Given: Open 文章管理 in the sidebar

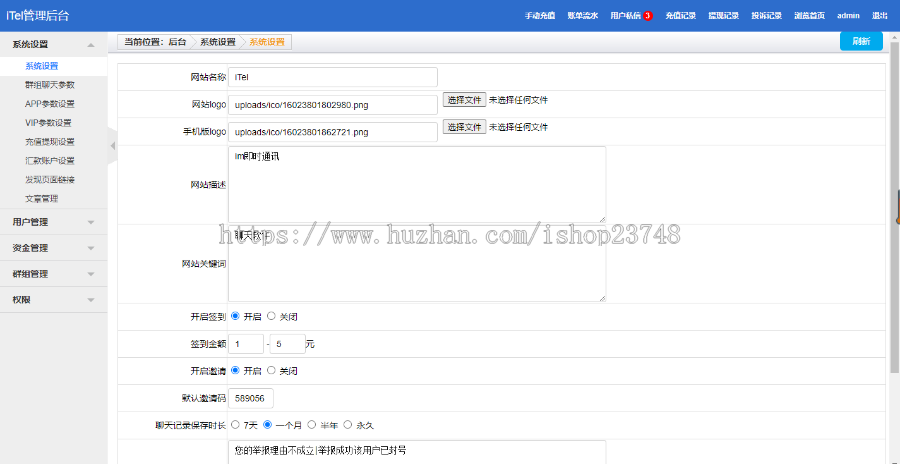Looking at the screenshot, I should (x=41, y=199).
